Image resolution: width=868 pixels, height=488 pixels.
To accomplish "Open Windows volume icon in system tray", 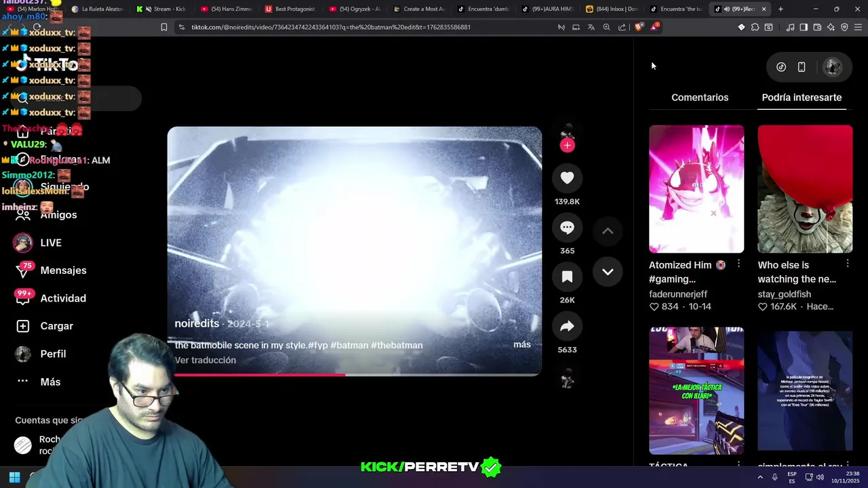I will click(820, 477).
